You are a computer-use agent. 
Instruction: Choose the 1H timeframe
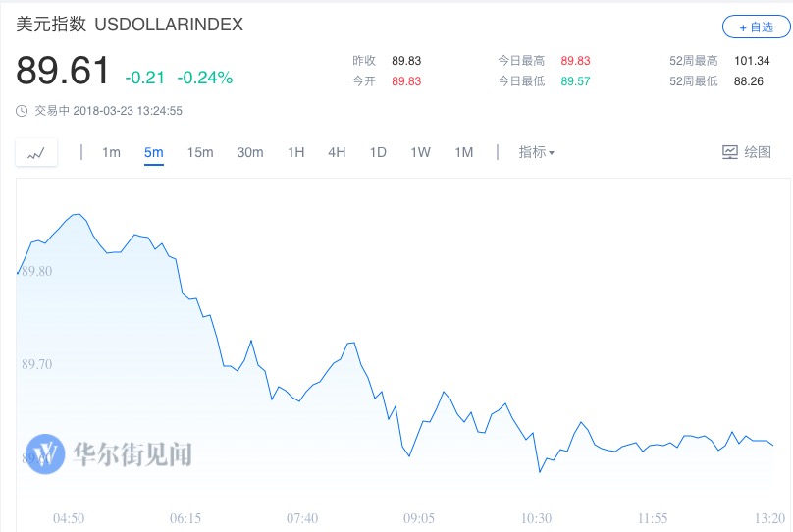(295, 152)
